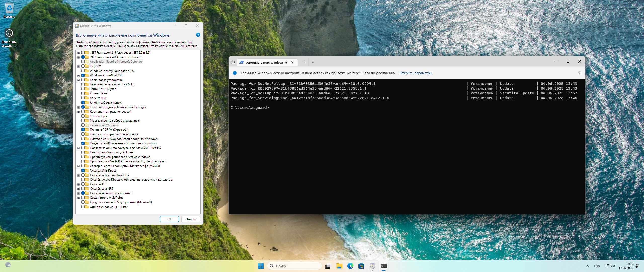This screenshot has height=272, width=644.
Task: Uncheck Печать в PDF (Майкрософт) checkbox
Action: [83, 130]
